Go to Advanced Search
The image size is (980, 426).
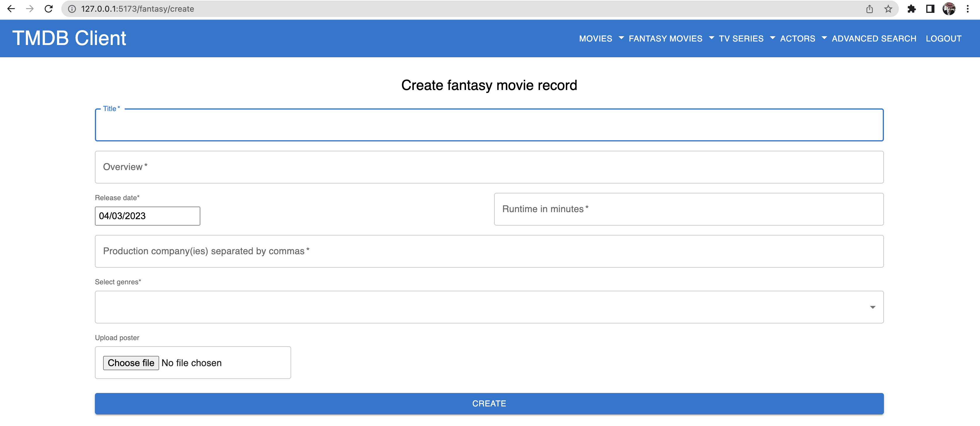(x=873, y=39)
